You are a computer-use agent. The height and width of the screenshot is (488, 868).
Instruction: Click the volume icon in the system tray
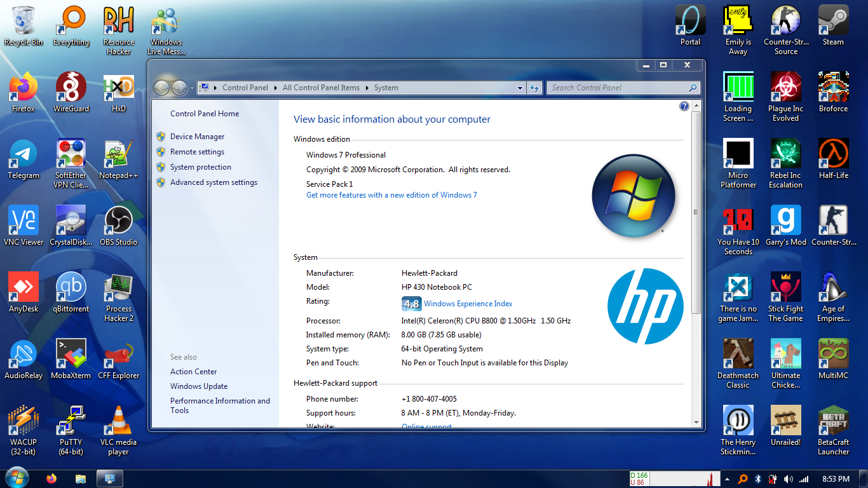coord(789,478)
